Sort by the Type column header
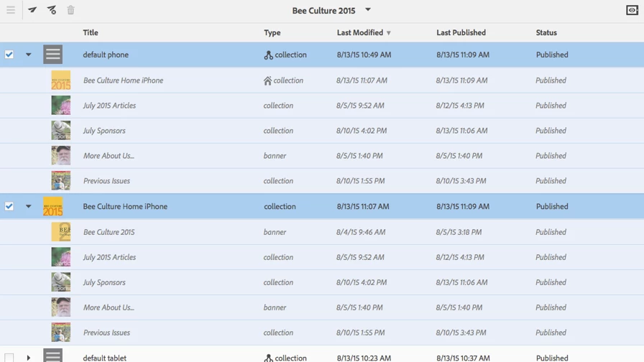The height and width of the screenshot is (362, 644). pos(272,32)
